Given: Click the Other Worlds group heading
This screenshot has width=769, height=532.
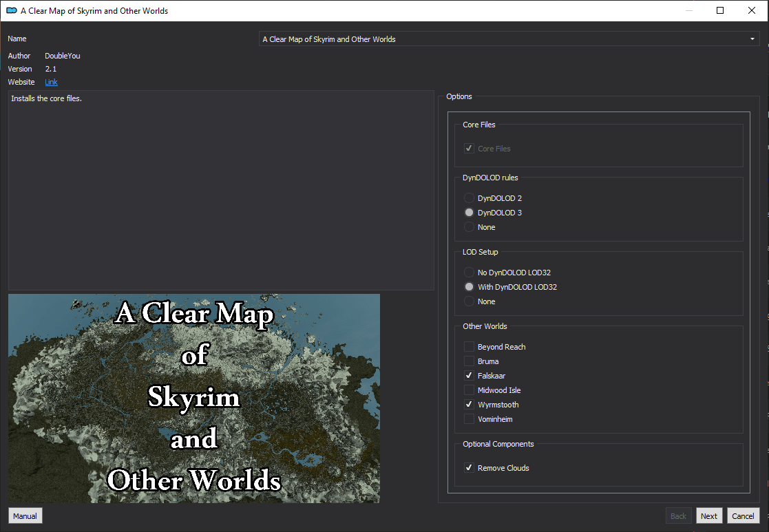Looking at the screenshot, I should tap(485, 326).
